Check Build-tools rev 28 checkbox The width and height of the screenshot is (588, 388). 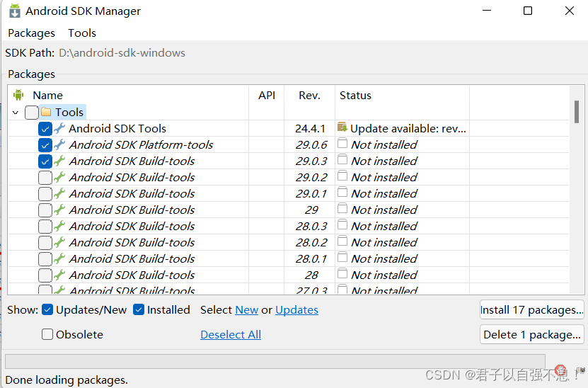point(45,275)
